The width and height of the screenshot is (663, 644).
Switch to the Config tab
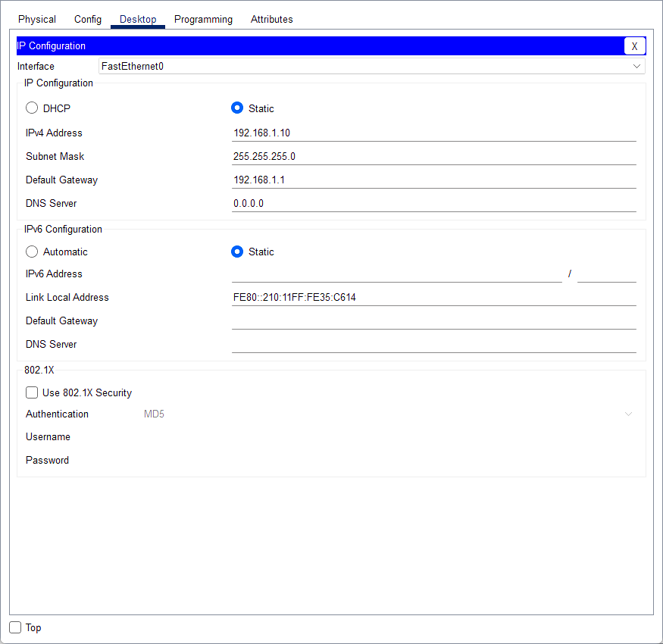click(88, 19)
